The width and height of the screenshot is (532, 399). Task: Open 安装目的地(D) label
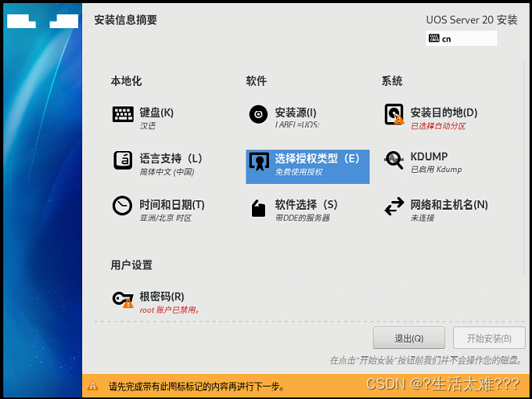tap(444, 113)
